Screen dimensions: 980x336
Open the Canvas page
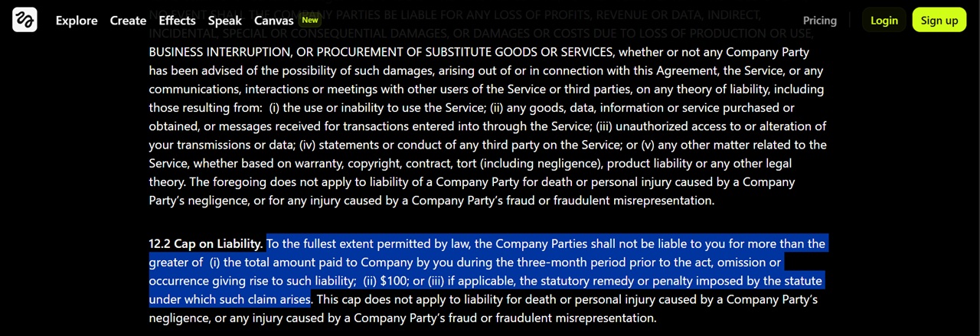tap(274, 21)
